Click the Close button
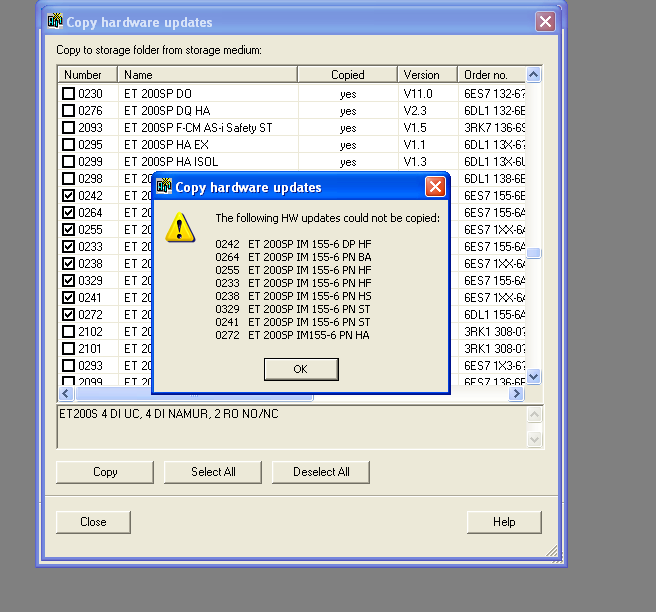The width and height of the screenshot is (656, 612). [x=93, y=522]
